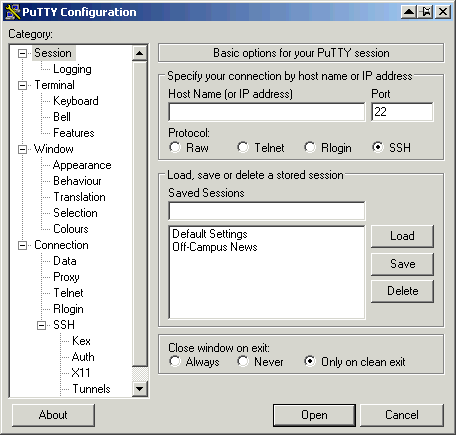Open the SSH category in tree
The height and width of the screenshot is (435, 456).
click(64, 325)
